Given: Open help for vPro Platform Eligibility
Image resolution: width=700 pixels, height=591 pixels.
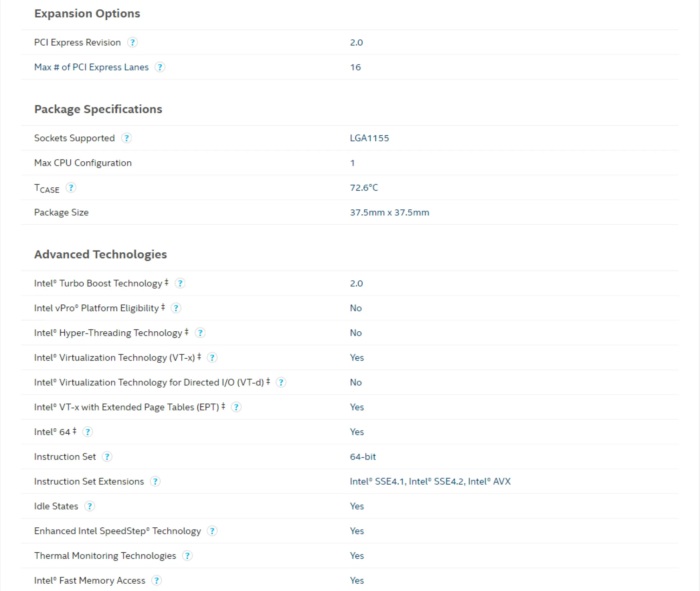Looking at the screenshot, I should tap(176, 308).
